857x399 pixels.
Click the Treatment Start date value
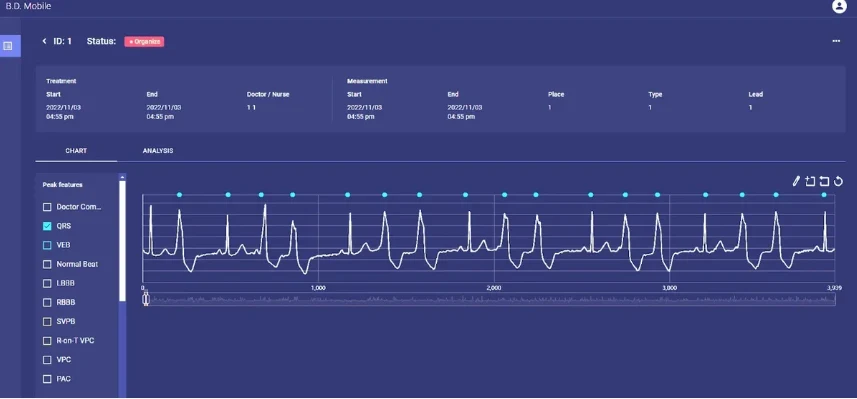click(x=64, y=112)
